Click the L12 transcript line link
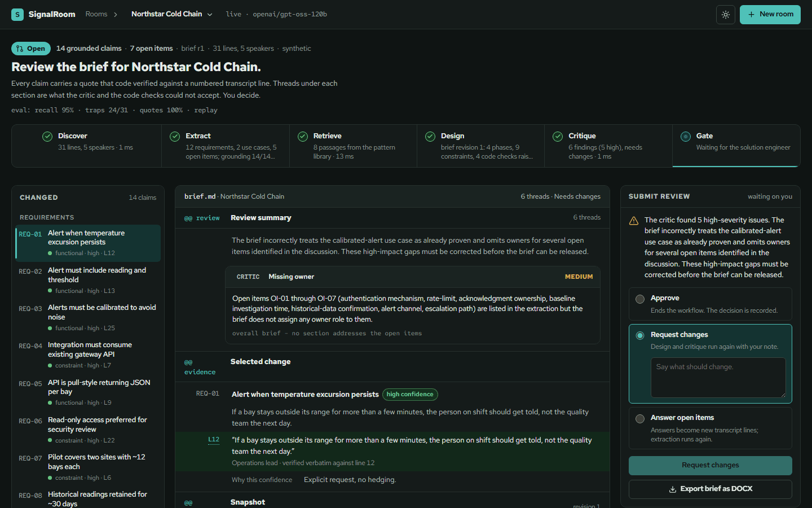The width and height of the screenshot is (812, 508). pyautogui.click(x=214, y=440)
